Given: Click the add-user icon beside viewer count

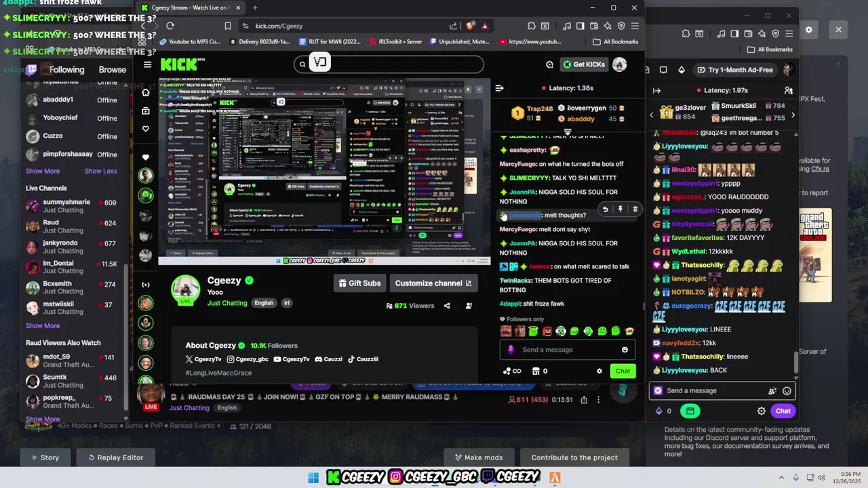Looking at the screenshot, I should 469,306.
